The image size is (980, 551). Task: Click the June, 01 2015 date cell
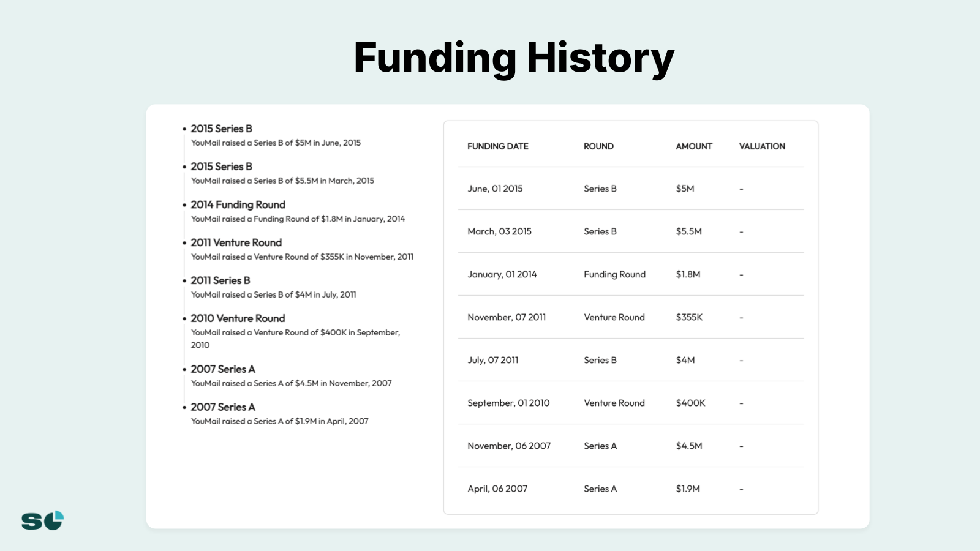click(x=495, y=189)
